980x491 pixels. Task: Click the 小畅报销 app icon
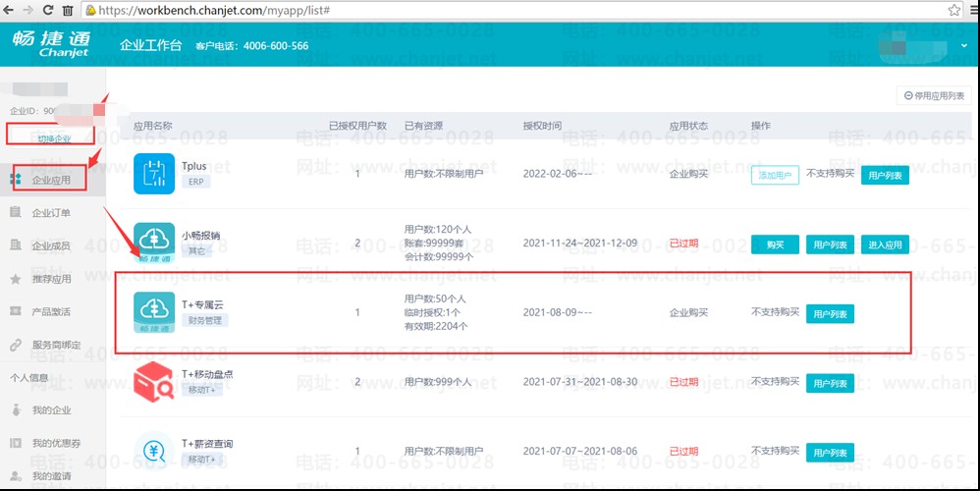click(x=154, y=243)
